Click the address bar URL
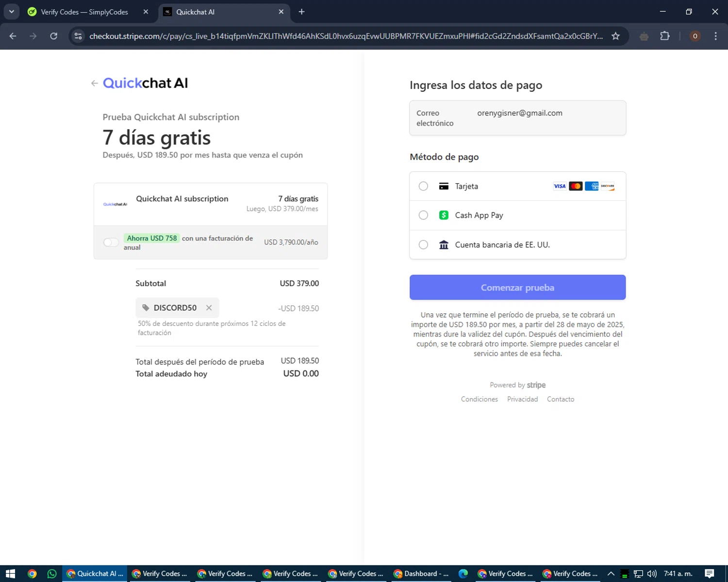The height and width of the screenshot is (582, 728). click(x=346, y=36)
